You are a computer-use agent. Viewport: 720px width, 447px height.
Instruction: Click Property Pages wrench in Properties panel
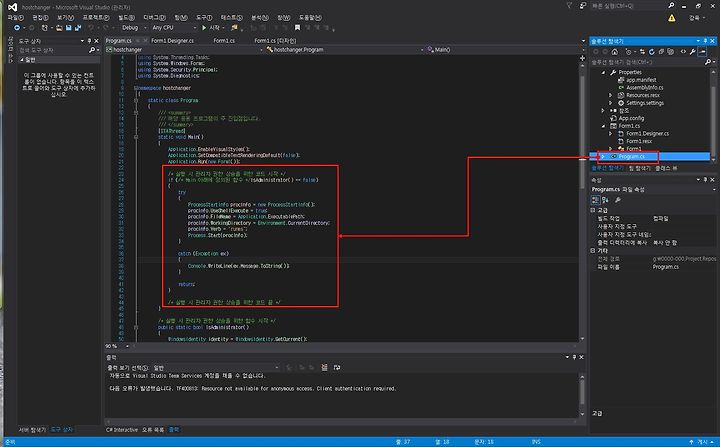618,200
